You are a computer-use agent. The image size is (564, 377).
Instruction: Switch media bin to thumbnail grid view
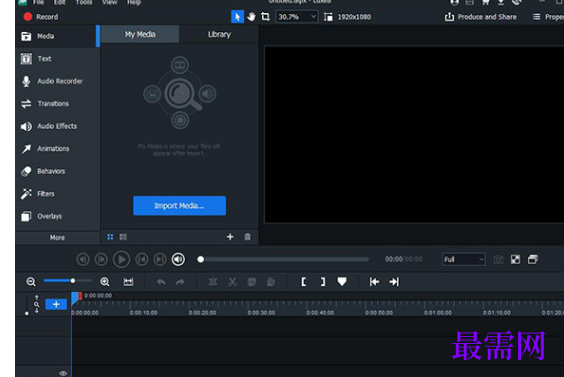pyautogui.click(x=110, y=237)
